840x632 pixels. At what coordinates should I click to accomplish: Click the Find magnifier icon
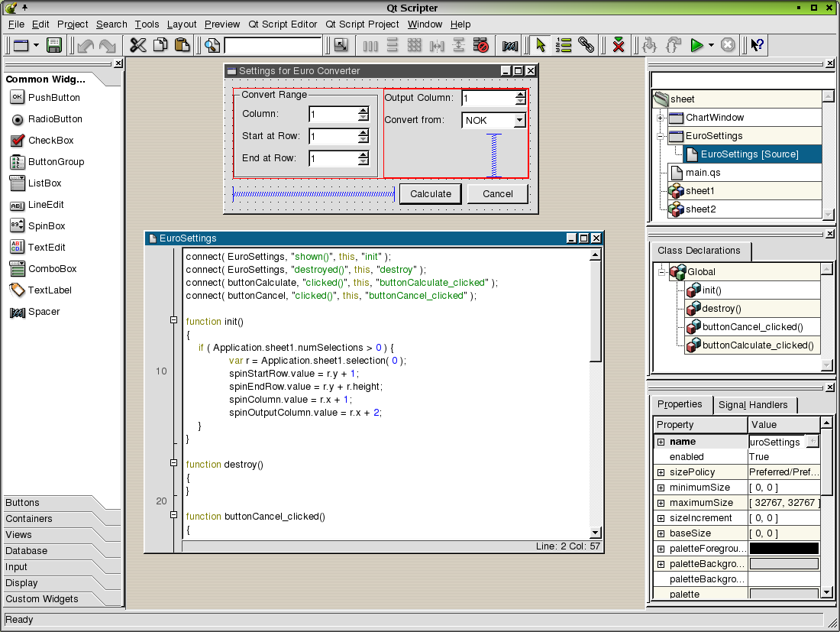point(212,46)
